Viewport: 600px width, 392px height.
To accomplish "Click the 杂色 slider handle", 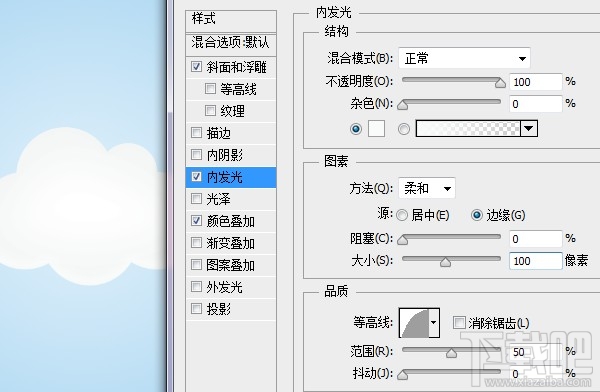I will point(402,105).
